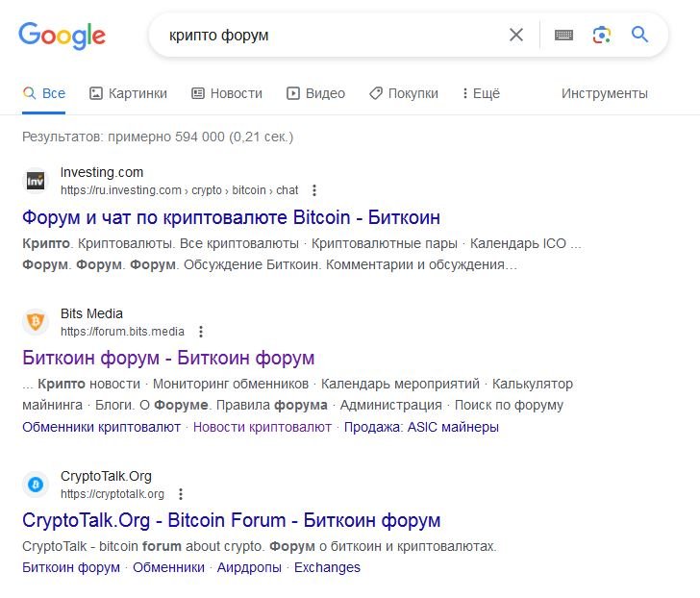Viewport: 700px width, 598px height.
Task: Click the Bits Media shield favicon
Action: click(36, 322)
